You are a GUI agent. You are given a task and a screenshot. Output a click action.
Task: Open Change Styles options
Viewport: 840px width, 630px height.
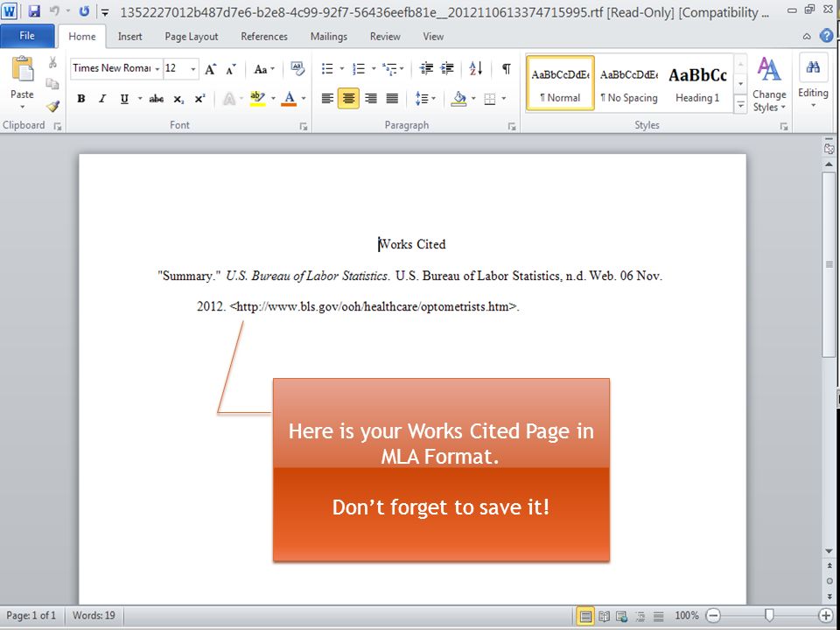click(x=769, y=85)
